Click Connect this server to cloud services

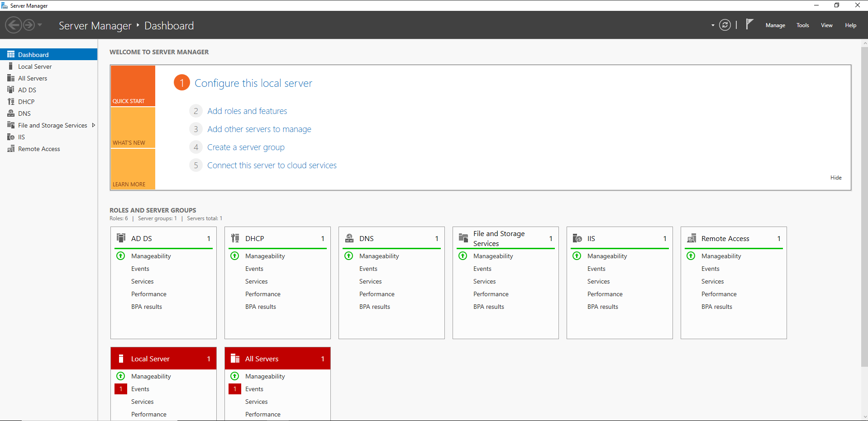click(x=272, y=165)
